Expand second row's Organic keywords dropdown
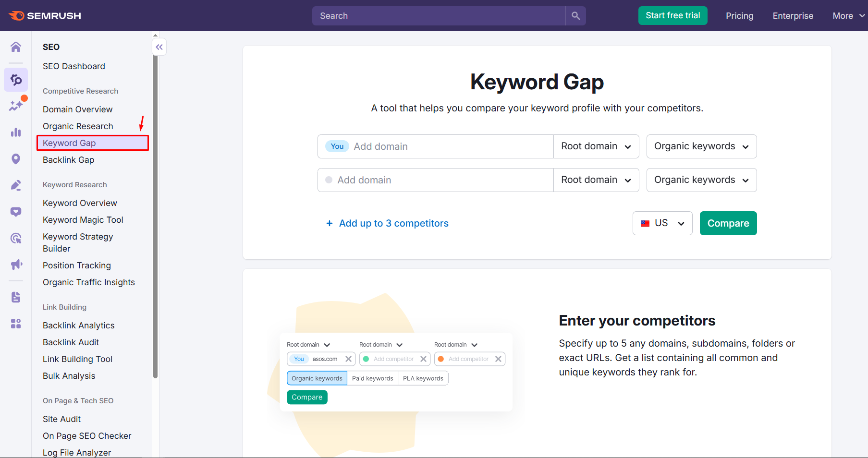868x458 pixels. [701, 180]
